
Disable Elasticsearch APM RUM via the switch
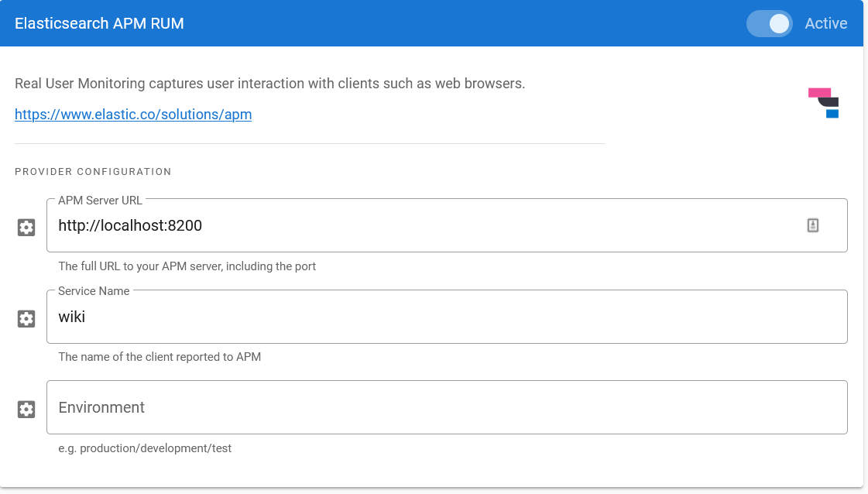point(769,23)
